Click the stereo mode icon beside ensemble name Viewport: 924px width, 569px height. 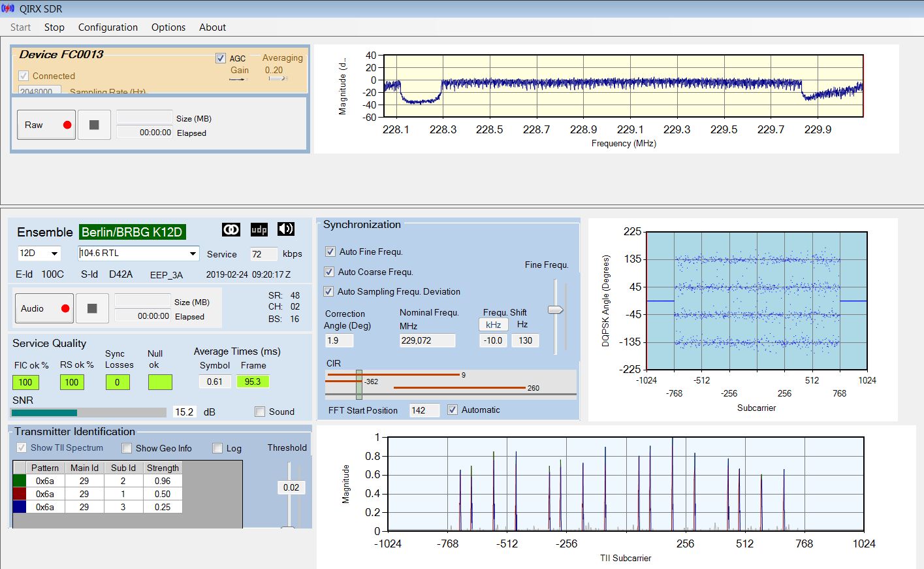pyautogui.click(x=231, y=229)
